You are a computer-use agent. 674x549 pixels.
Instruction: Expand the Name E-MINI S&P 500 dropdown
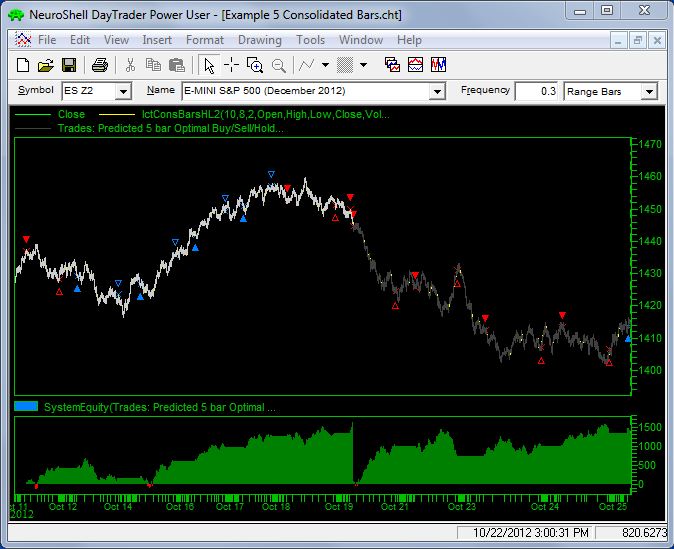(x=437, y=92)
